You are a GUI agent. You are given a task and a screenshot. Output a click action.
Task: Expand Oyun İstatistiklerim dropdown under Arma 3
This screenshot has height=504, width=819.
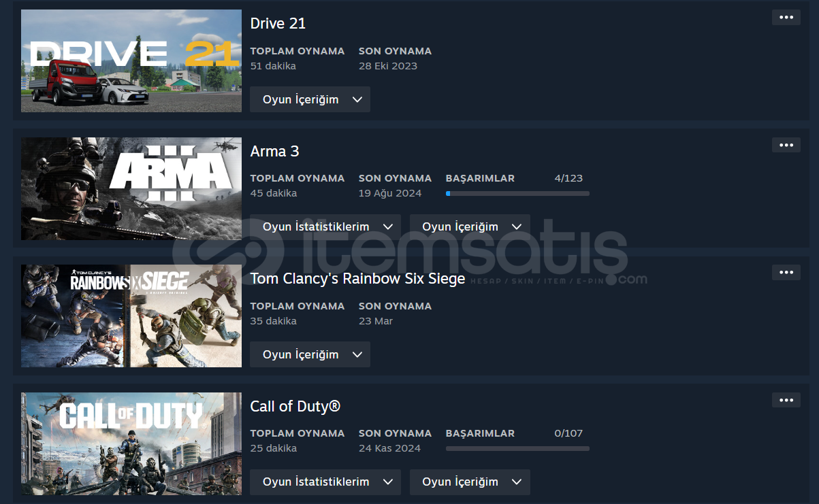tap(325, 226)
